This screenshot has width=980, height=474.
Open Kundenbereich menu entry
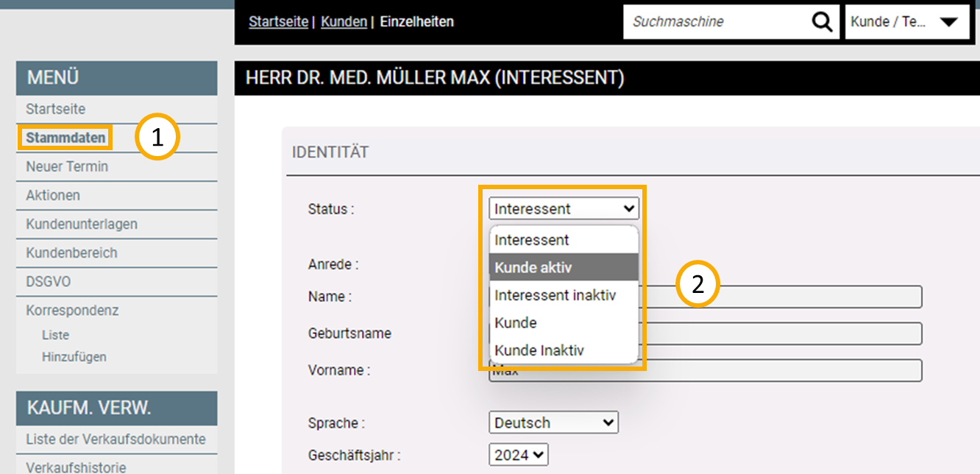(71, 252)
